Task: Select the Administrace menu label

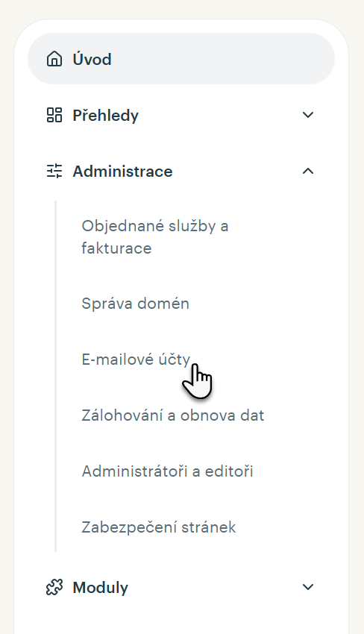Action: 122,172
